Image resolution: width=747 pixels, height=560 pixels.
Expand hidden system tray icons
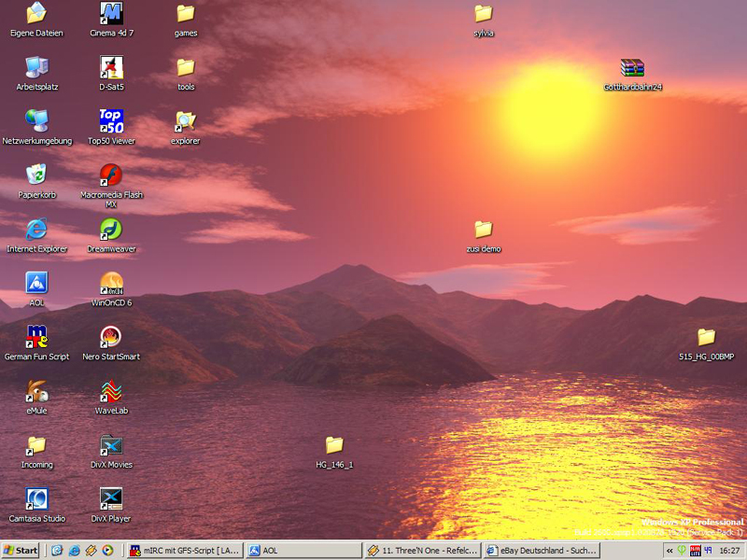669,551
